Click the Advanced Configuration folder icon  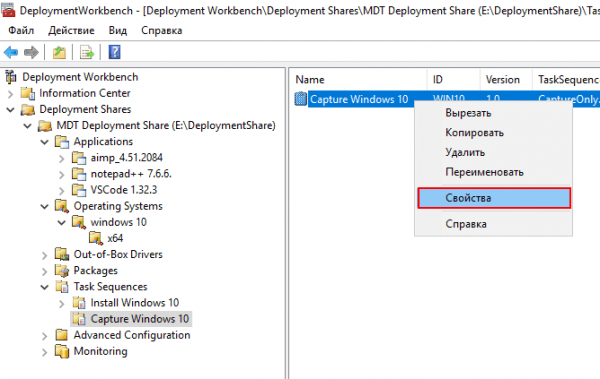pos(62,335)
